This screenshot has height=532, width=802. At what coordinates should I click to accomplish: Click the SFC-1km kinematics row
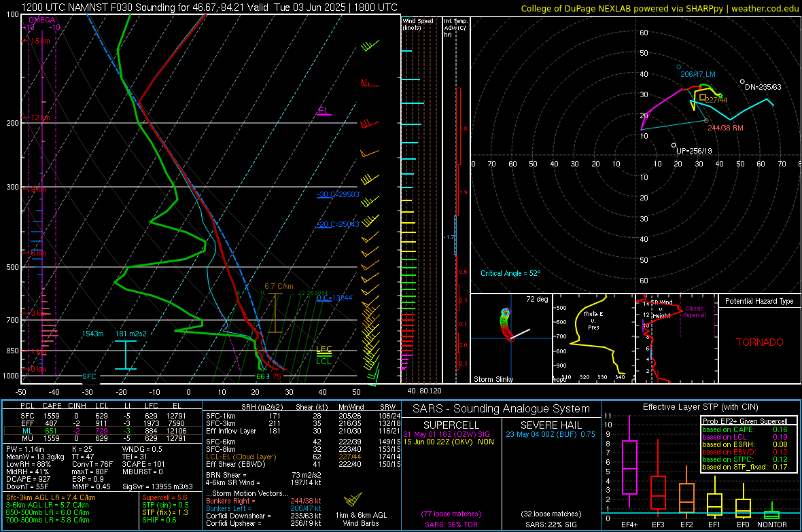[x=303, y=416]
